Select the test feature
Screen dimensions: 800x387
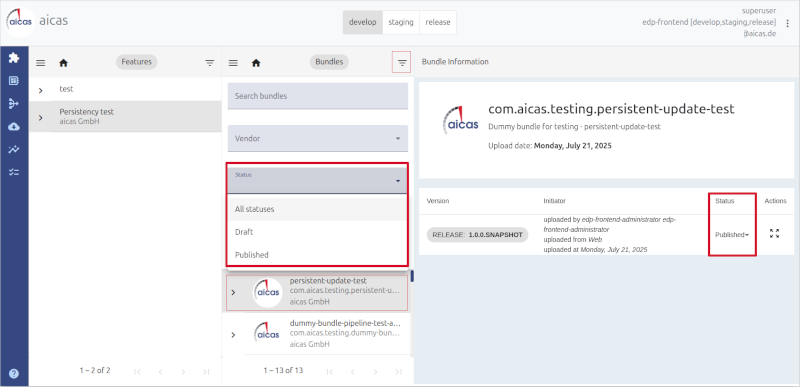click(x=125, y=89)
